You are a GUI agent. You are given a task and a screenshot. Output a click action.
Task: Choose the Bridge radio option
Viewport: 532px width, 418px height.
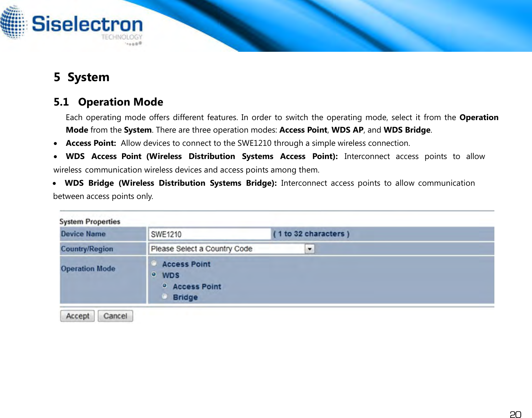(165, 296)
